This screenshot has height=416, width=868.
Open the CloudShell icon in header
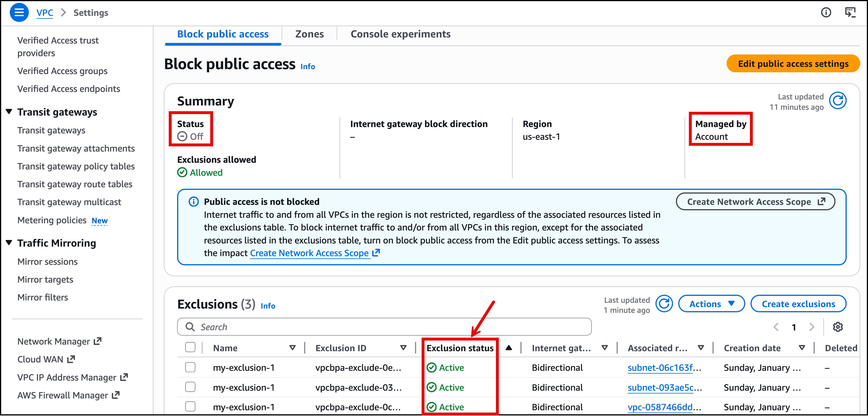850,12
